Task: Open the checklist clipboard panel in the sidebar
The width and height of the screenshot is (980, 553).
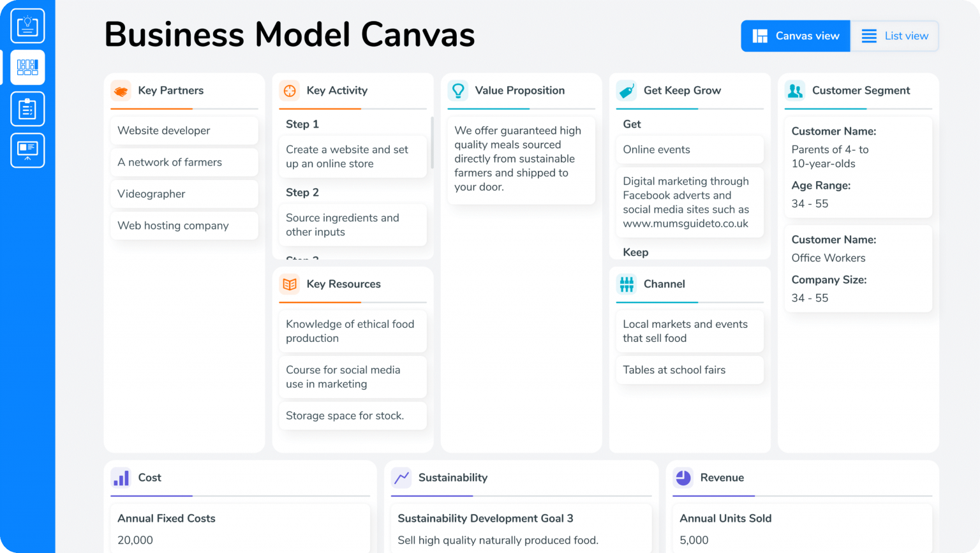Action: coord(27,108)
